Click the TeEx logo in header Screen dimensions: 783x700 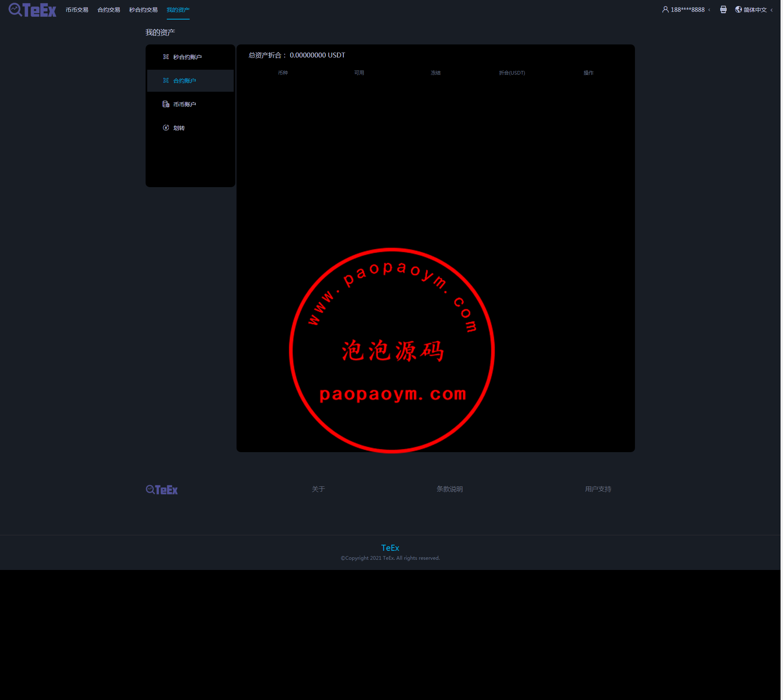32,10
